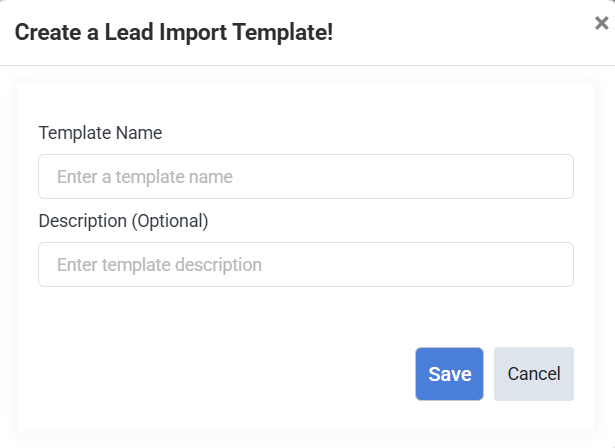Select the 'Enter template description' placeholder field

[x=305, y=265]
